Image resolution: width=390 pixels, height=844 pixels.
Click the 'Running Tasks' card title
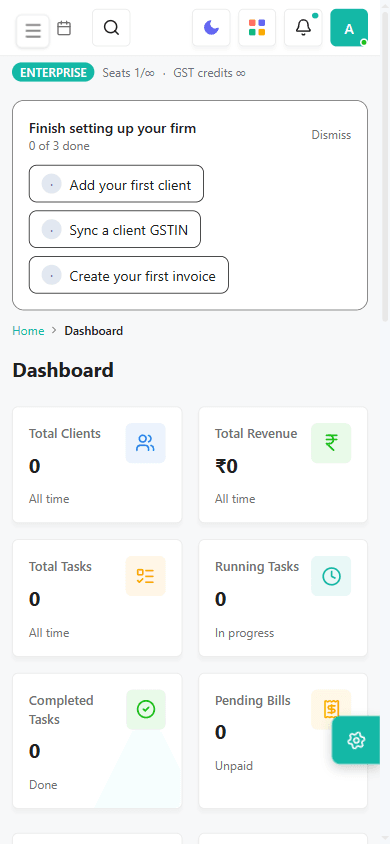(257, 567)
